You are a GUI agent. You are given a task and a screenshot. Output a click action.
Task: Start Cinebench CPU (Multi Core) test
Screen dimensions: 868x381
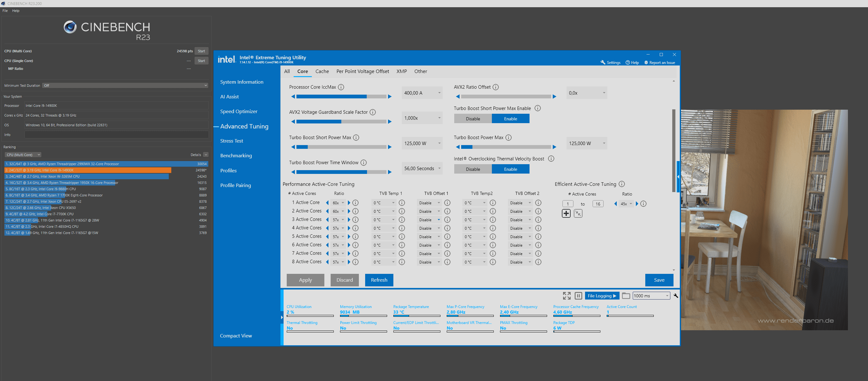pyautogui.click(x=201, y=51)
